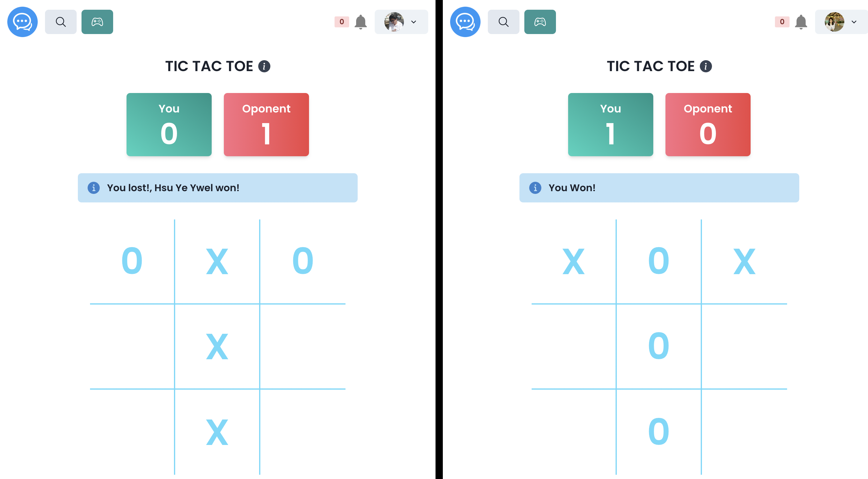Click the red notification badge on left

pos(342,22)
